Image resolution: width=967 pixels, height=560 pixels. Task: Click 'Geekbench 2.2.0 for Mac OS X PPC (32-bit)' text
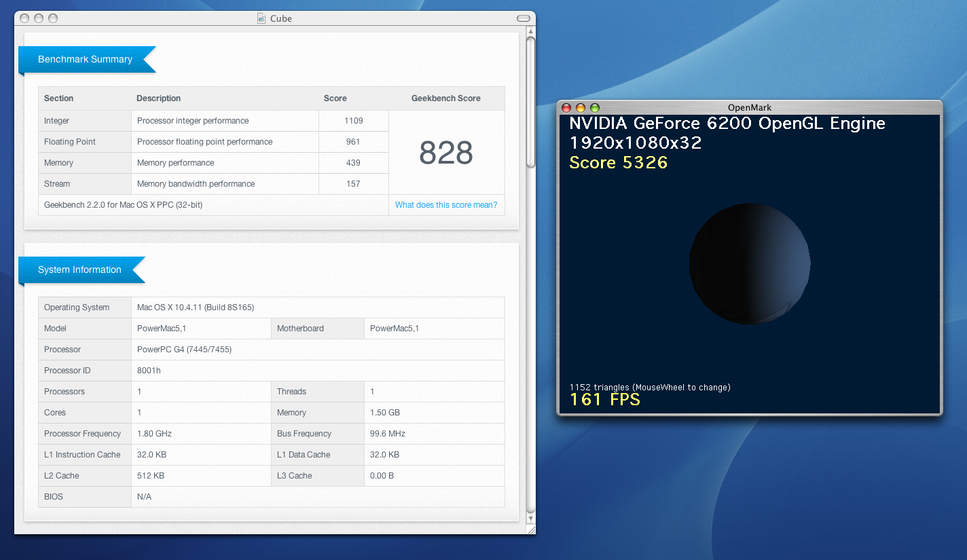click(x=124, y=205)
